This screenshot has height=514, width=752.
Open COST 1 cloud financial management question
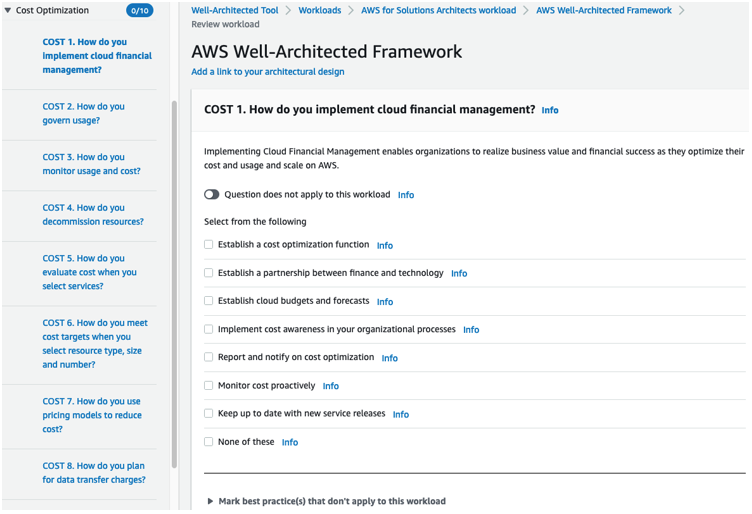pyautogui.click(x=97, y=56)
